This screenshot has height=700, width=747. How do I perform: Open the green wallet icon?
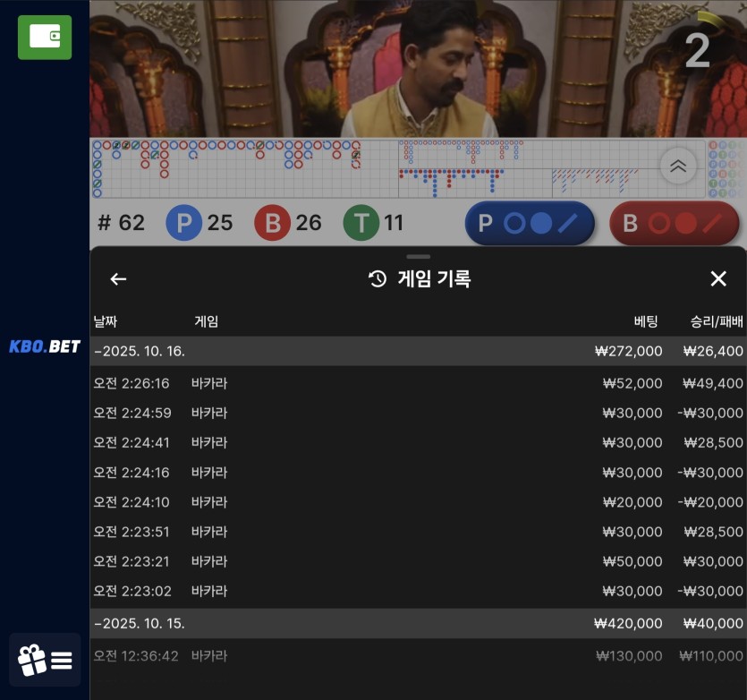click(45, 37)
